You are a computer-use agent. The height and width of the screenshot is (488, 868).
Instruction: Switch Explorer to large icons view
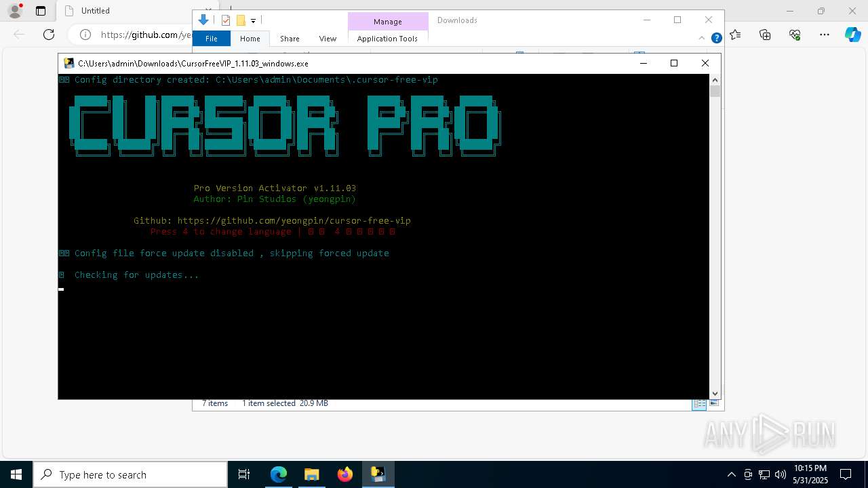tap(713, 403)
